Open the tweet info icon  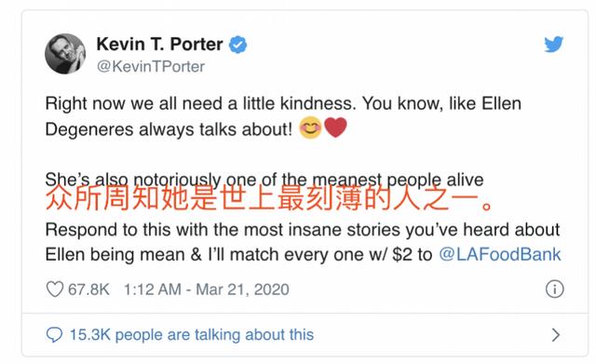coord(555,290)
